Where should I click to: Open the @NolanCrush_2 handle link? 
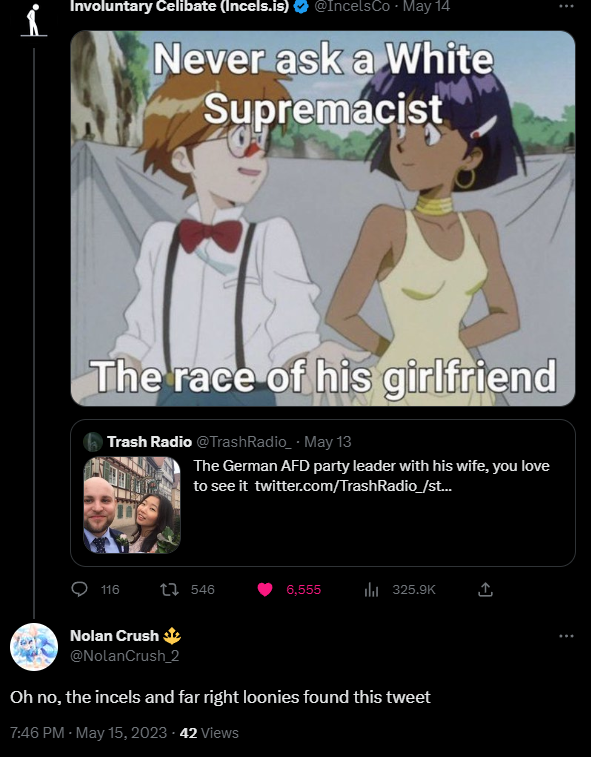[125, 656]
